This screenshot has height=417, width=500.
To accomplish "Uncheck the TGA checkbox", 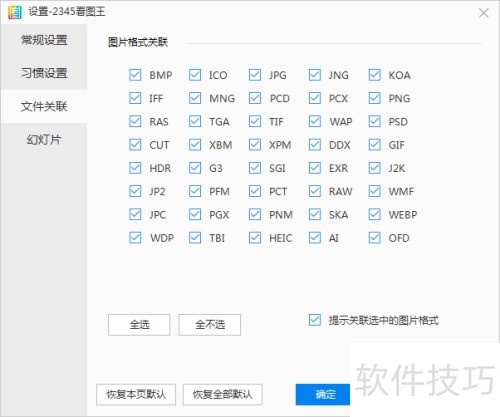I will (195, 121).
